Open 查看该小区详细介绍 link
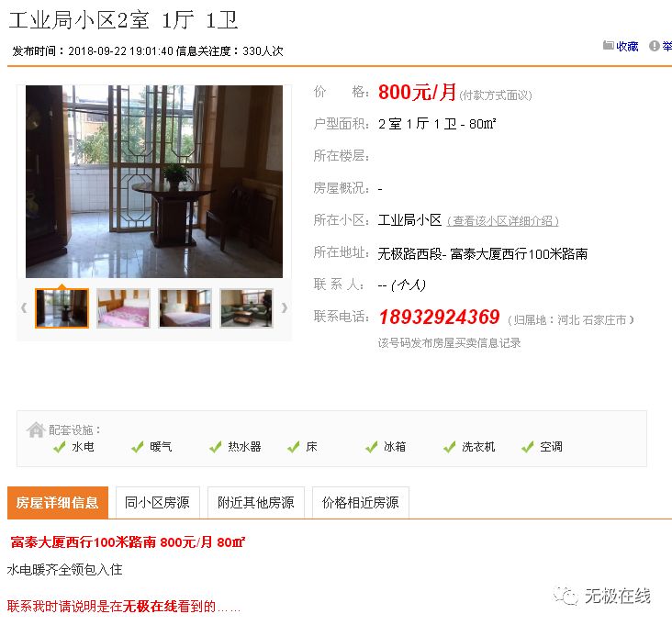Image resolution: width=672 pixels, height=625 pixels. click(x=503, y=221)
